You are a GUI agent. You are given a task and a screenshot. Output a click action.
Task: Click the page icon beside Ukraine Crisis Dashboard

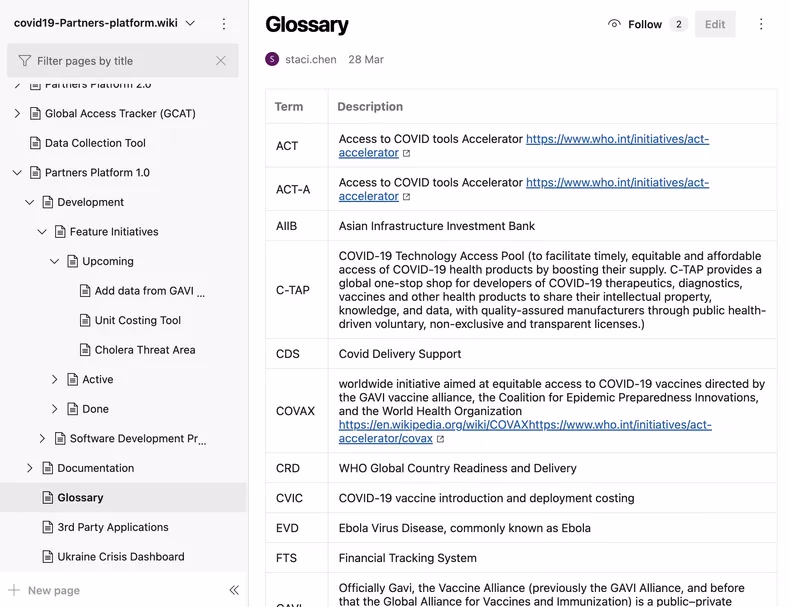(47, 557)
